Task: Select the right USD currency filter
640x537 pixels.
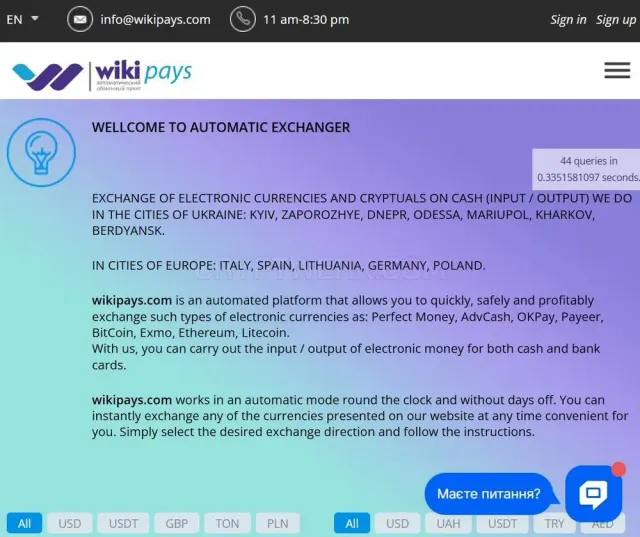Action: [397, 523]
